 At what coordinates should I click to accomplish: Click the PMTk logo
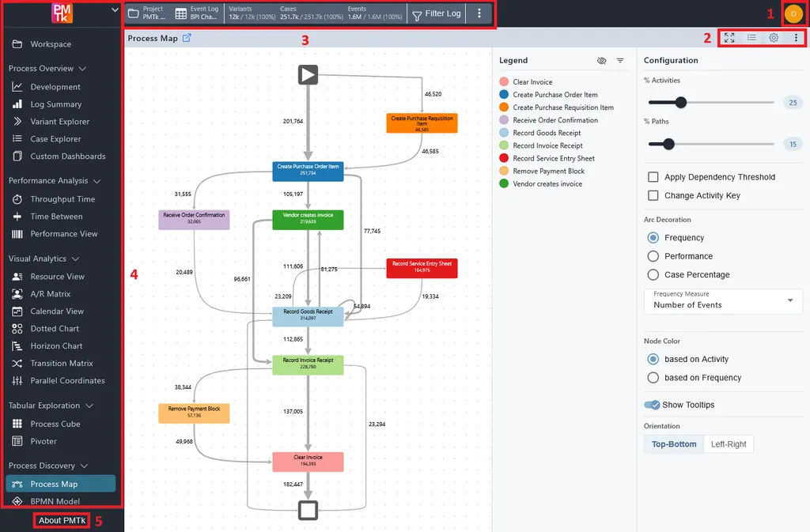(62, 13)
